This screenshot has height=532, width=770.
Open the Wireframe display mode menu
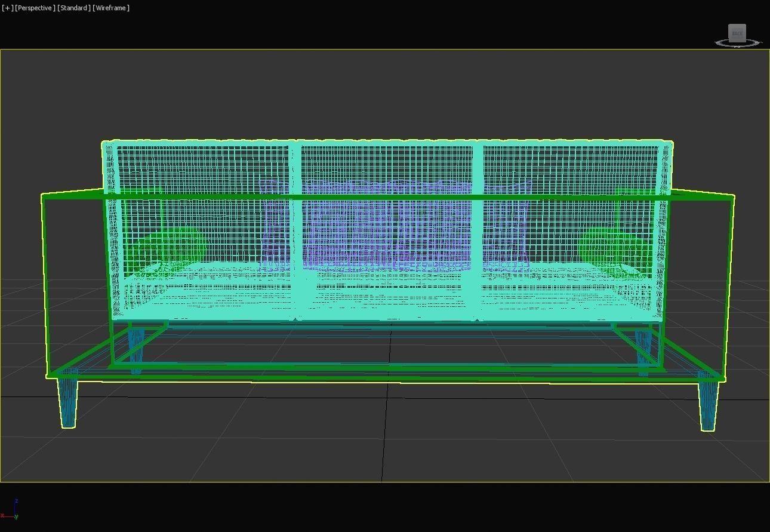tap(111, 8)
